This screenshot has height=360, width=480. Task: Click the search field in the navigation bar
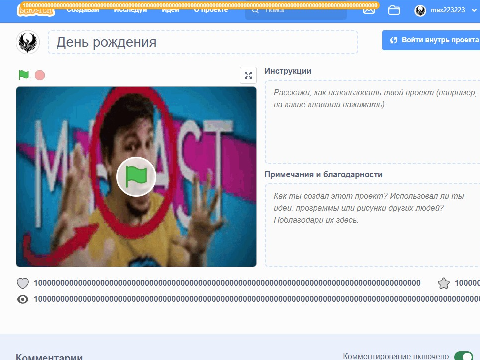click(x=296, y=10)
